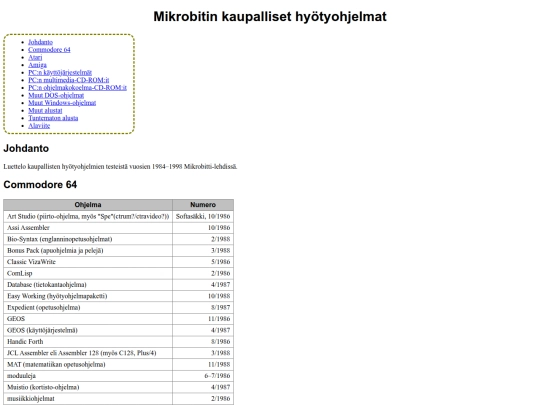Viewport: 540px width, 405px height.
Task: Click the 6–7/1986 issue number cell
Action: (x=203, y=375)
